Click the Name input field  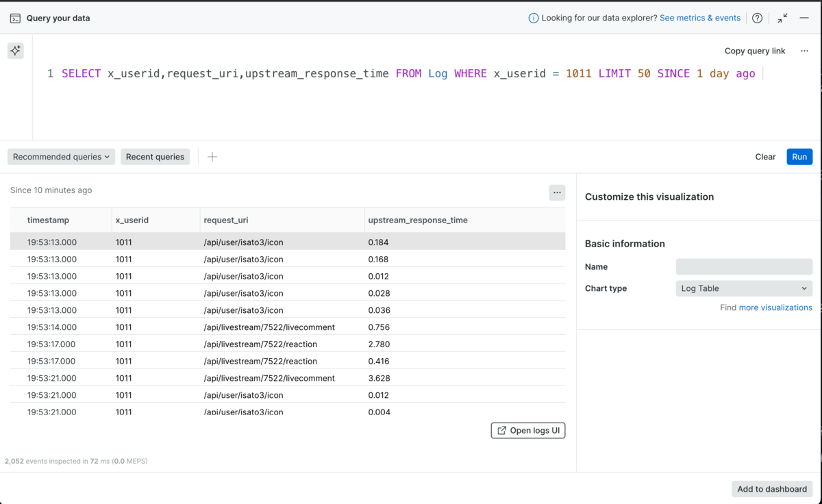point(744,266)
